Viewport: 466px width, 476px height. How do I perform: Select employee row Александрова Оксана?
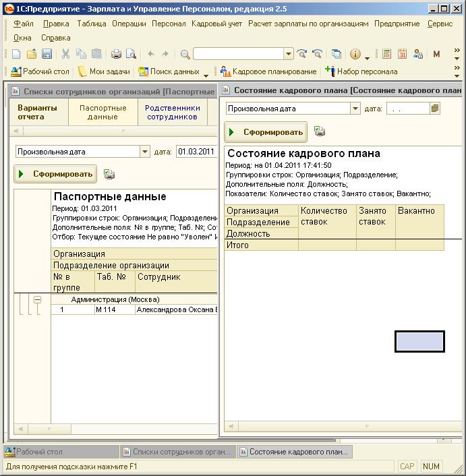click(134, 309)
